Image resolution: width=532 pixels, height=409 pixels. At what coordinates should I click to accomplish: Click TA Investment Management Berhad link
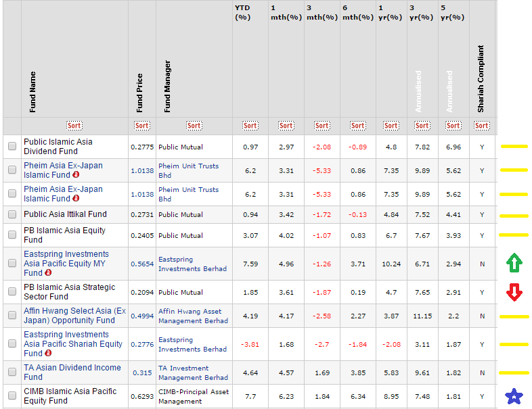click(x=193, y=372)
